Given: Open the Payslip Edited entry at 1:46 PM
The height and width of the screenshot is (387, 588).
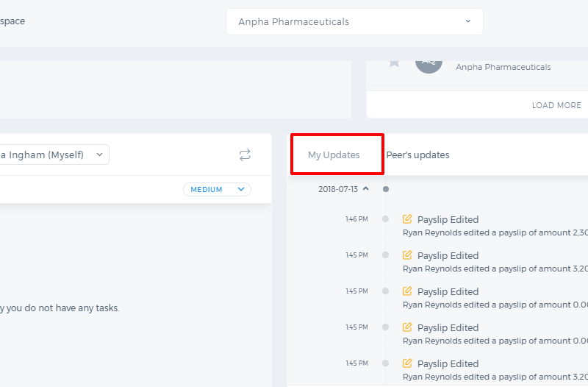Looking at the screenshot, I should [x=448, y=219].
